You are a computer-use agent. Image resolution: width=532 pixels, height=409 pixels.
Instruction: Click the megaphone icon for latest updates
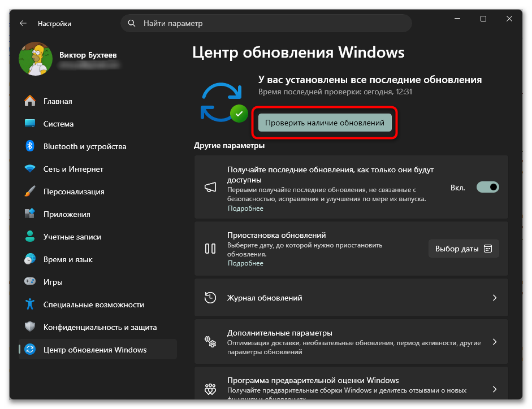pos(210,187)
